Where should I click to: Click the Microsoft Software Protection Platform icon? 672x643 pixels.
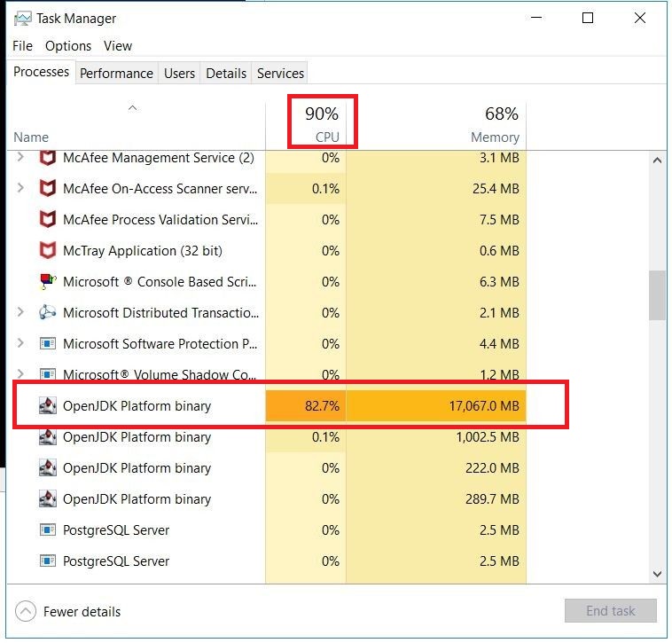coord(48,344)
